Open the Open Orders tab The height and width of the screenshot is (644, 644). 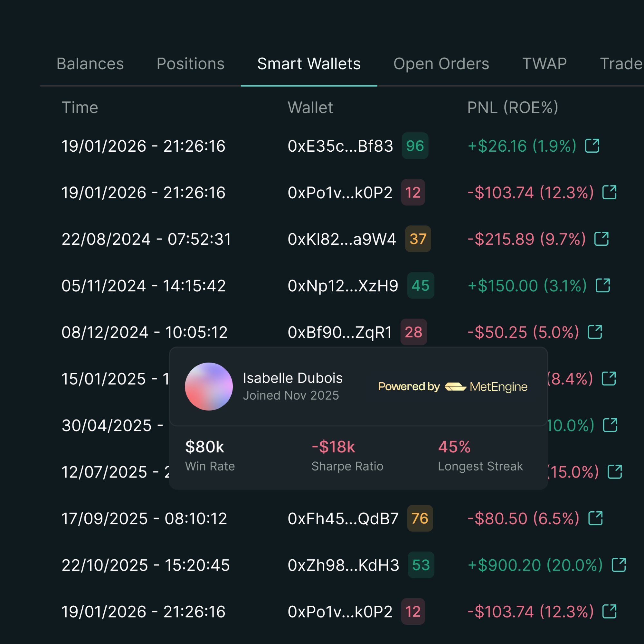click(441, 64)
